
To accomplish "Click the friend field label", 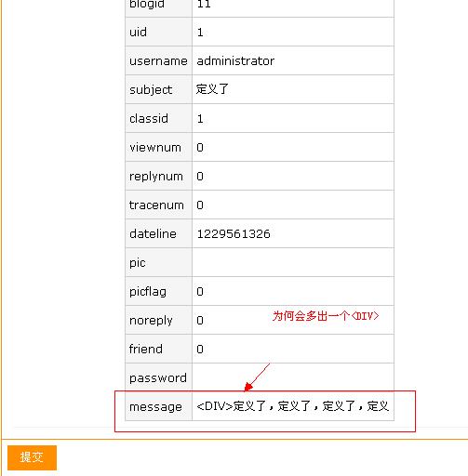I will pyautogui.click(x=146, y=349).
